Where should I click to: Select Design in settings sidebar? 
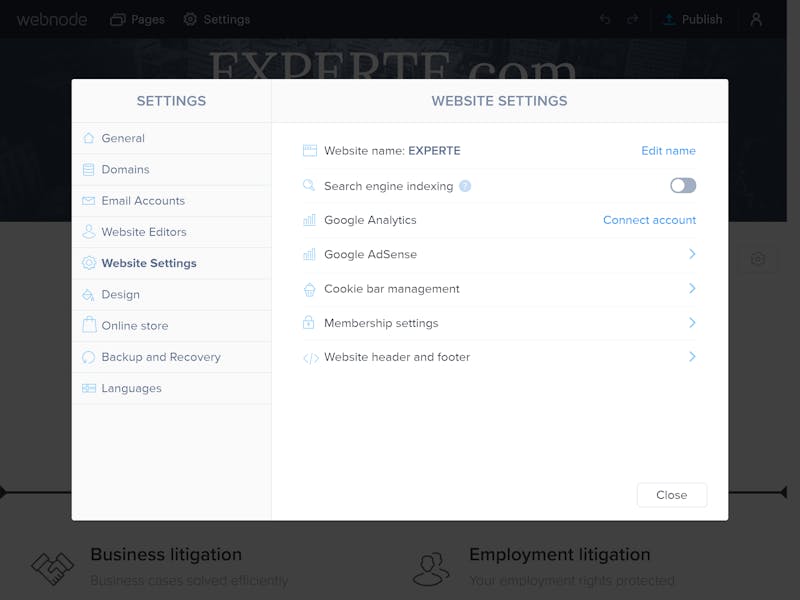tap(171, 294)
